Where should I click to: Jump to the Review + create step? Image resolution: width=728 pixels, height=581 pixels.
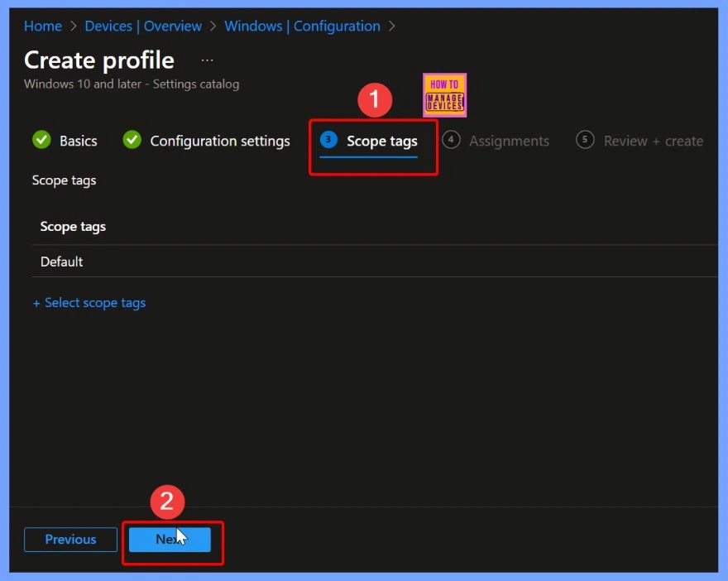[653, 141]
